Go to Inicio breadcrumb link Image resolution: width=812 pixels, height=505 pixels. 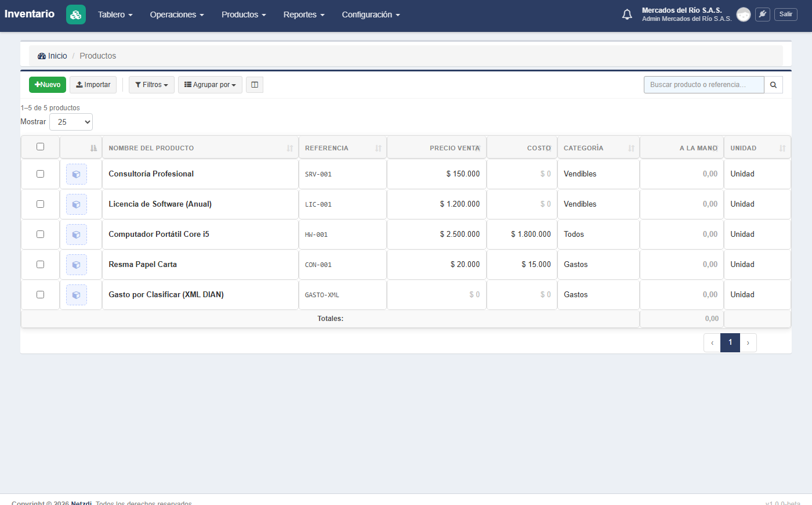point(52,56)
